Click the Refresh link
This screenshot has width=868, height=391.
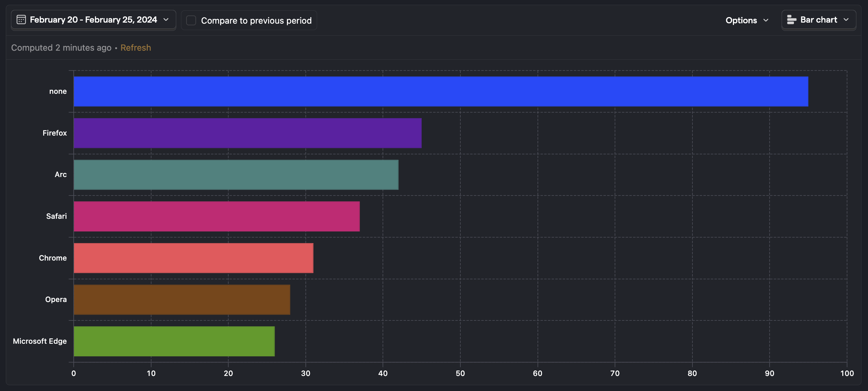[x=136, y=48]
